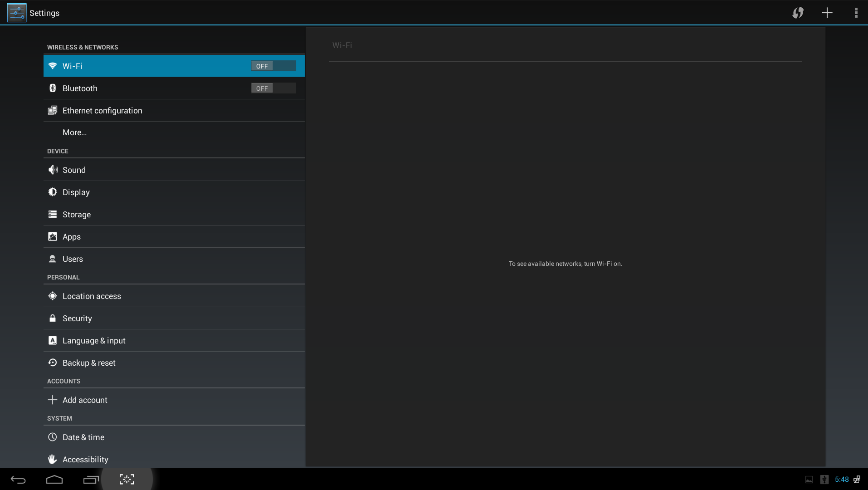Viewport: 868px width, 490px height.
Task: Click the Add account plus icon
Action: tap(53, 400)
